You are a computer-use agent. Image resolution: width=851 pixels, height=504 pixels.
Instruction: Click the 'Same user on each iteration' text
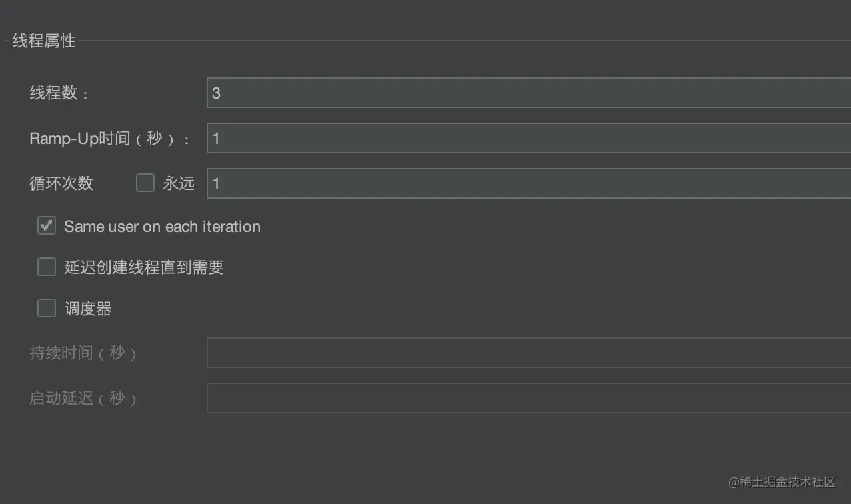coord(162,227)
